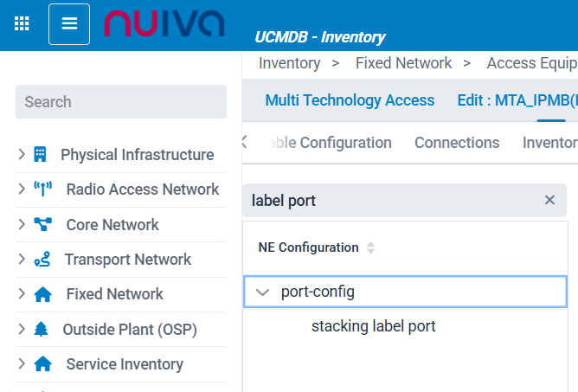Expand the Fixed Network sidebar section

coord(22,294)
